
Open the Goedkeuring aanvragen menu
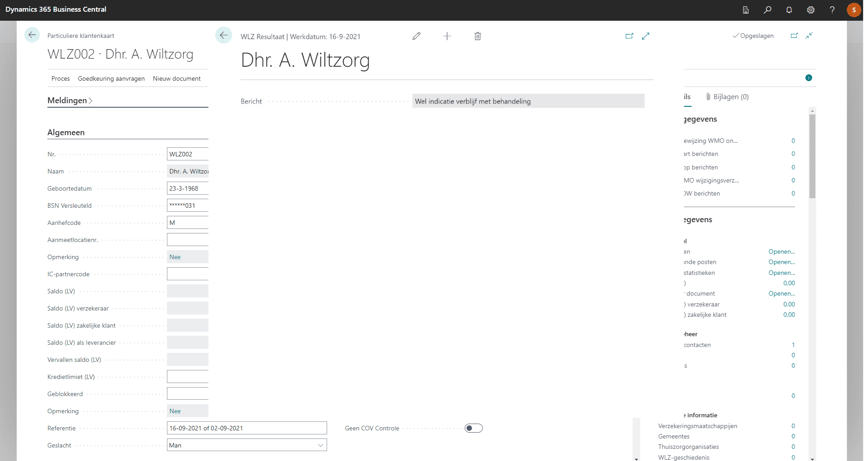pyautogui.click(x=111, y=79)
